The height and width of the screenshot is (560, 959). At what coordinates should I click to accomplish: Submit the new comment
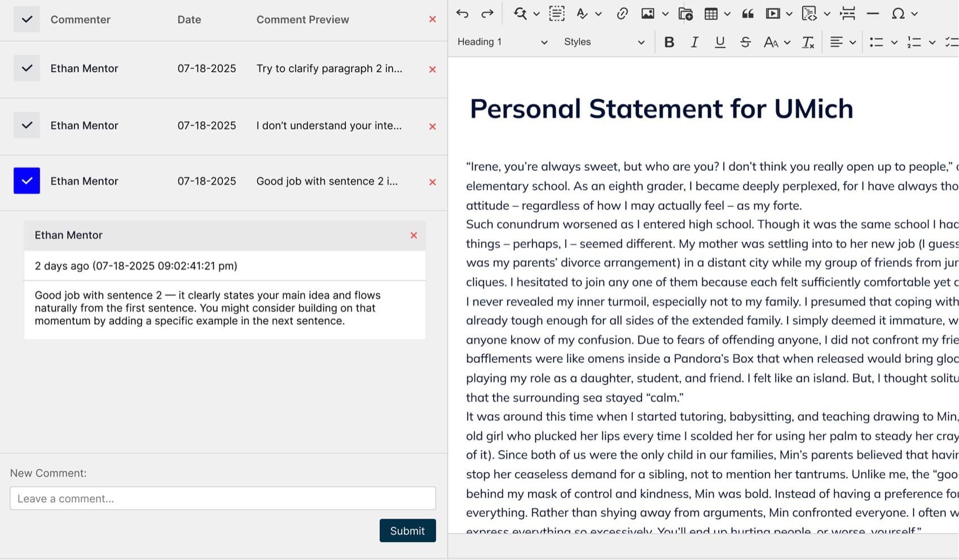[x=407, y=531]
